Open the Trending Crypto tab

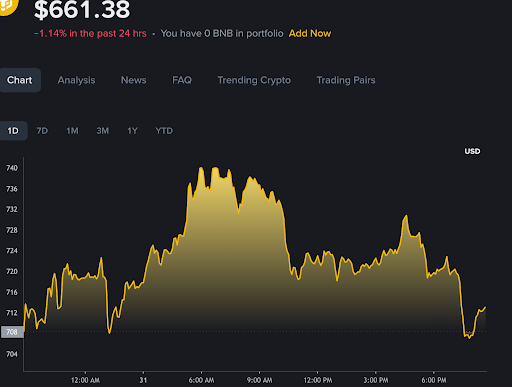click(254, 80)
